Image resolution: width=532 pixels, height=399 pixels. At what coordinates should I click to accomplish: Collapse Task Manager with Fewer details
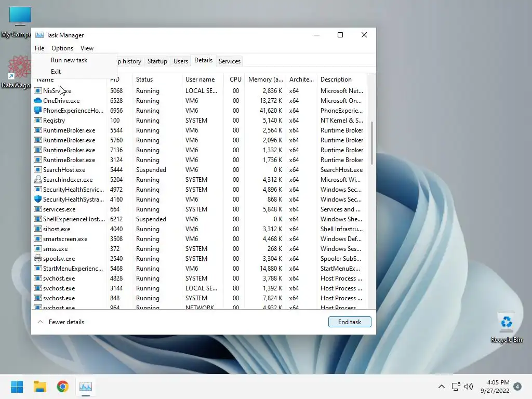(x=61, y=322)
